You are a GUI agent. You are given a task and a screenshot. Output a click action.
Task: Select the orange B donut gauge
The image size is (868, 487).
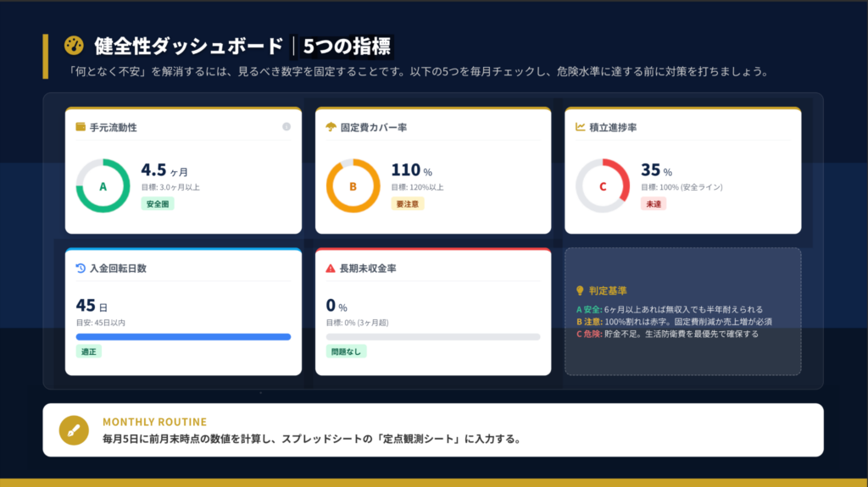[x=353, y=185]
